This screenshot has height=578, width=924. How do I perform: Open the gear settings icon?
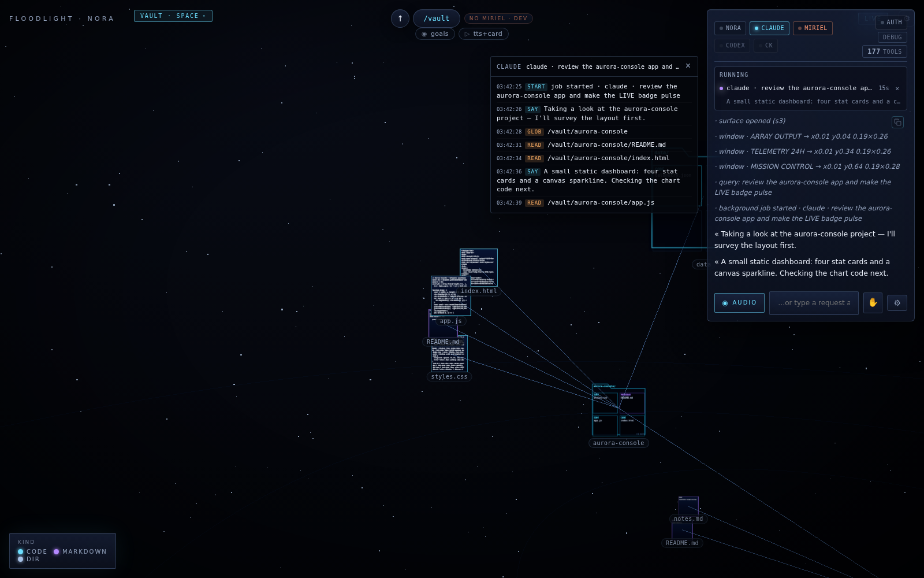tap(897, 303)
